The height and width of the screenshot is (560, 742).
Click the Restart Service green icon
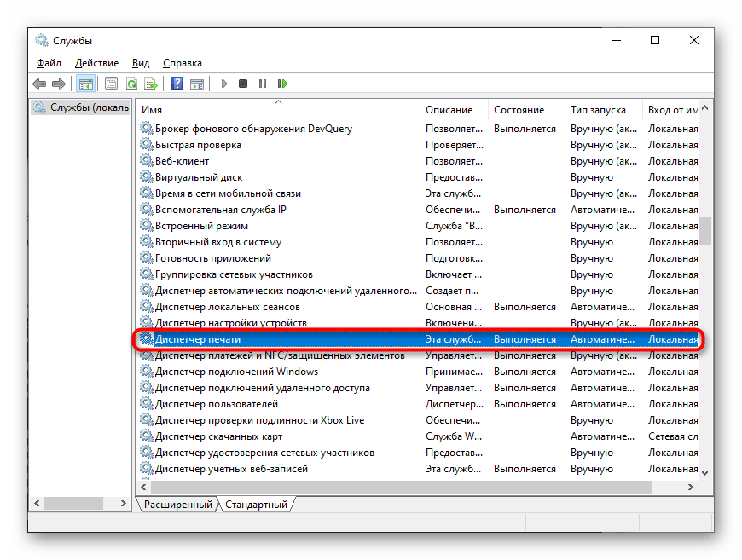click(282, 84)
